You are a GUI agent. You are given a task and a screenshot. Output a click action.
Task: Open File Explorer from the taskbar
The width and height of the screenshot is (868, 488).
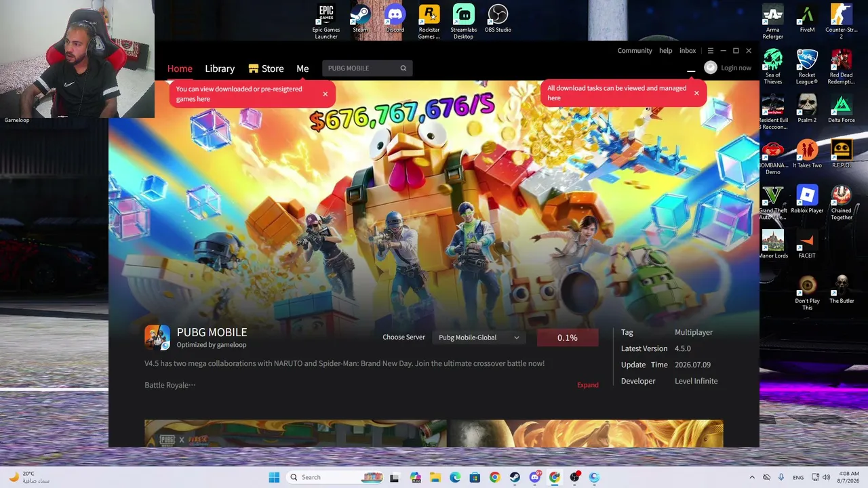pyautogui.click(x=435, y=477)
